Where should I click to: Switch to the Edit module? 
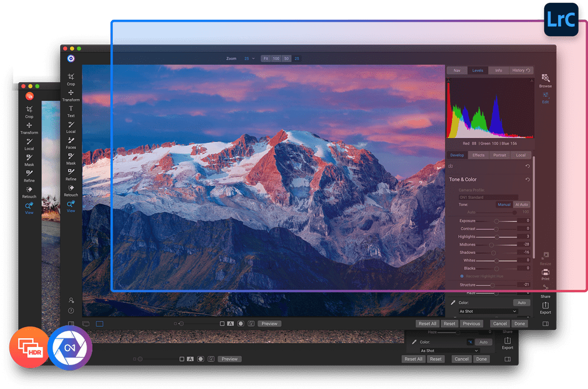(545, 98)
